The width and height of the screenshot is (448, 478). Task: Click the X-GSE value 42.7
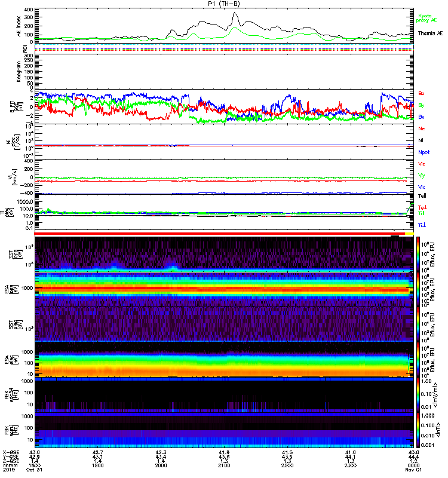point(97,452)
